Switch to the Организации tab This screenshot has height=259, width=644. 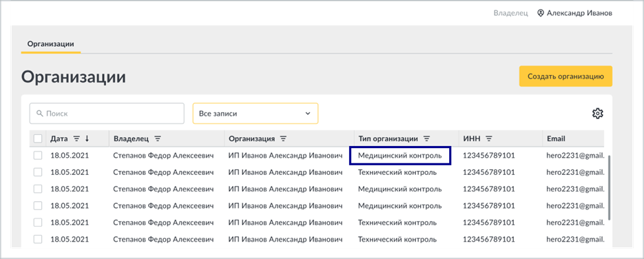50,43
